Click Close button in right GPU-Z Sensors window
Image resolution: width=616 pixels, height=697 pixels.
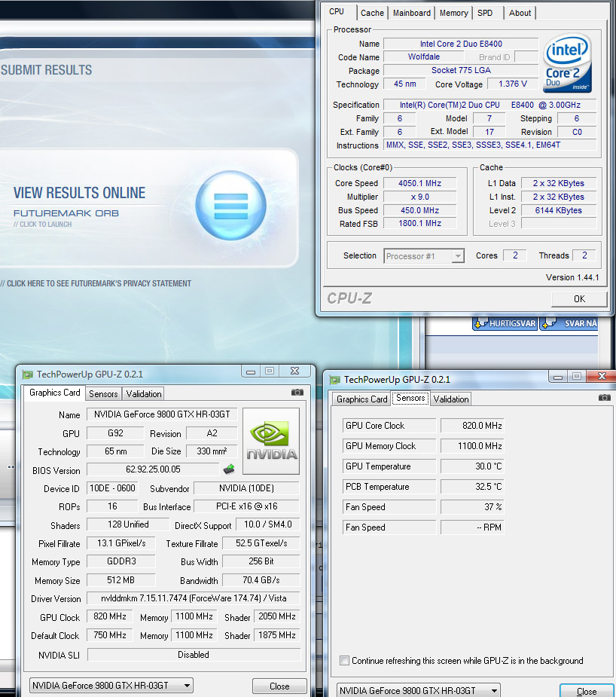coord(586,691)
